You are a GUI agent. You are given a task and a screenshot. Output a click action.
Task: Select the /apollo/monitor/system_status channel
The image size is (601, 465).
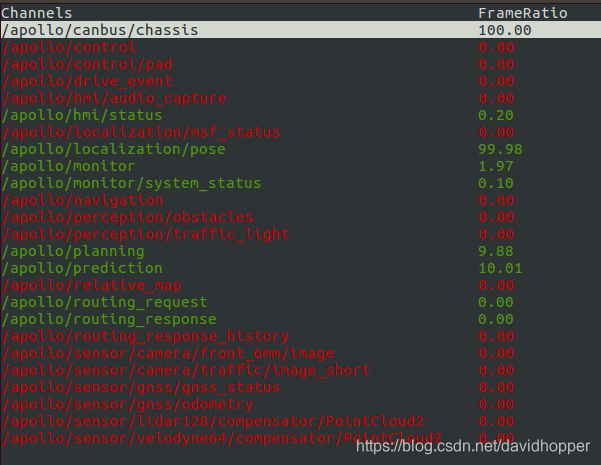131,183
